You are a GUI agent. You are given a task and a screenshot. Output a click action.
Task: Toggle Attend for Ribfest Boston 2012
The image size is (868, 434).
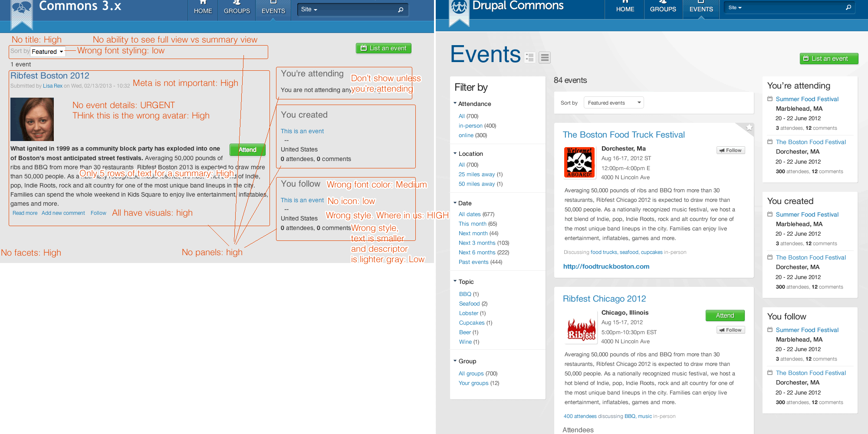247,149
